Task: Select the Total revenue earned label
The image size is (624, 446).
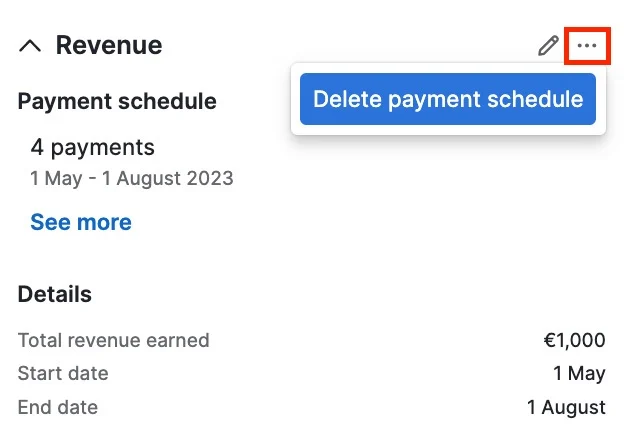Action: coord(113,340)
